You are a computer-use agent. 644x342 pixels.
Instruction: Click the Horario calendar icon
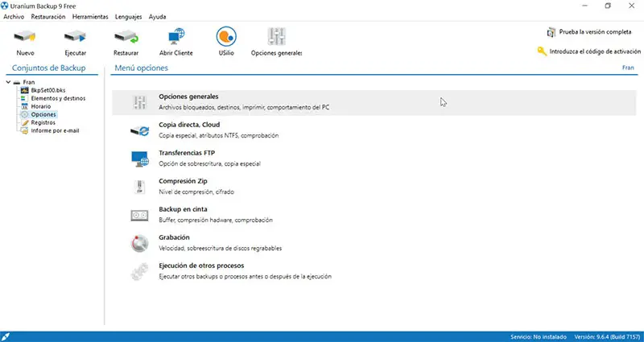pos(24,106)
